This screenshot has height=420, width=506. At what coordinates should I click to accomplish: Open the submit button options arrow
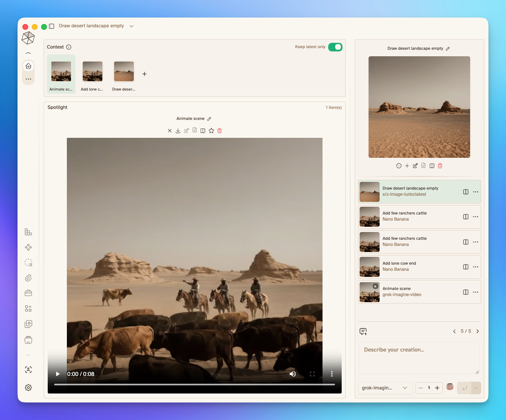(x=476, y=388)
